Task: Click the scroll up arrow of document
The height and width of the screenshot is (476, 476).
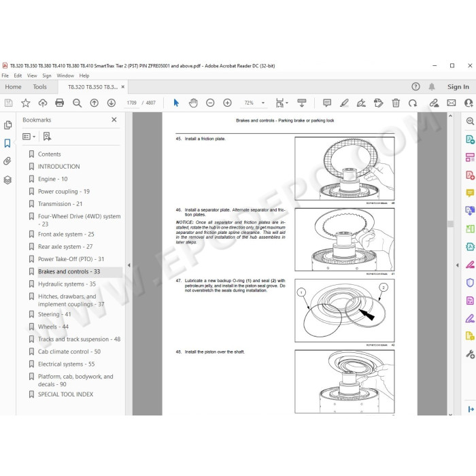Action: tap(450, 116)
